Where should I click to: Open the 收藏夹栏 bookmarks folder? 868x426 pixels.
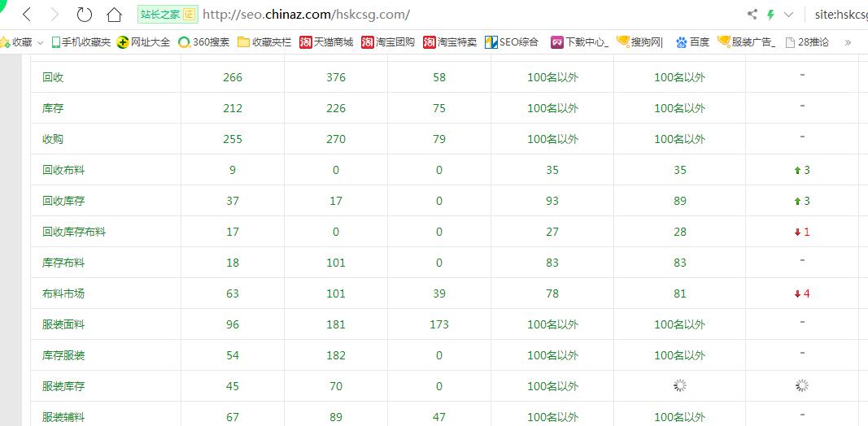[264, 42]
